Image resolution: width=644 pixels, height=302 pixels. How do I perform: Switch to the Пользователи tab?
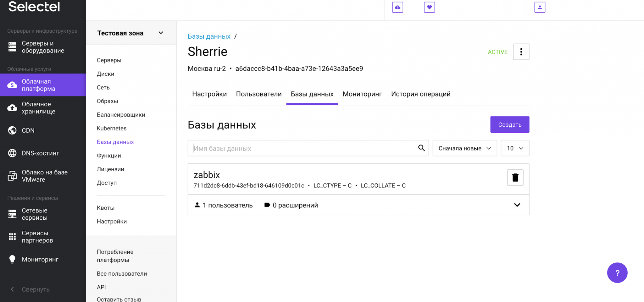click(x=258, y=94)
